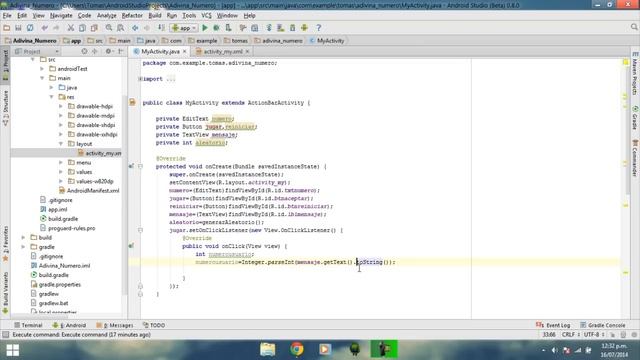This screenshot has height=360, width=640.
Task: Open the Messages tool window
Action: (x=115, y=325)
